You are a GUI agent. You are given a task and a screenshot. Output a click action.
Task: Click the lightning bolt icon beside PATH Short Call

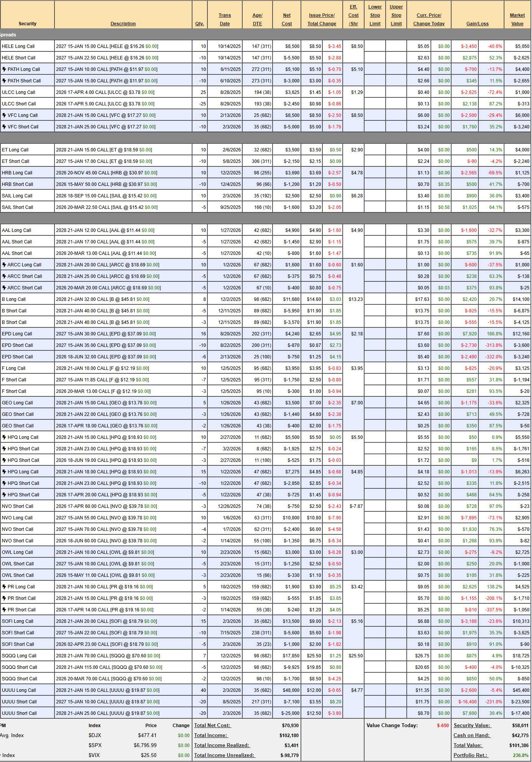pyautogui.click(x=4, y=81)
